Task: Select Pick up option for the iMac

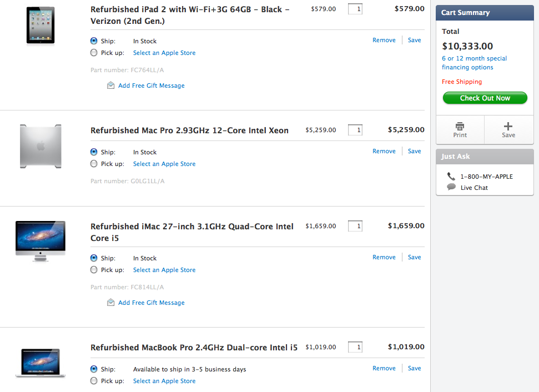Action: [x=94, y=270]
